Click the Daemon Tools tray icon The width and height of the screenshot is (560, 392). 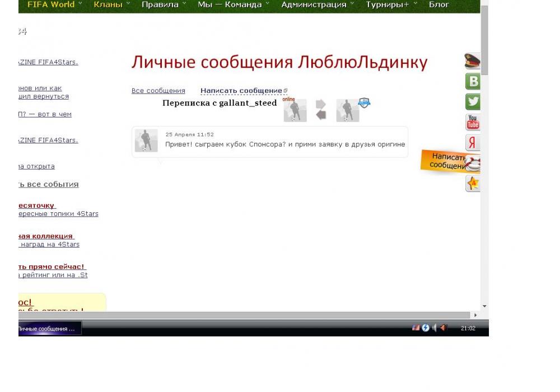[x=425, y=328]
